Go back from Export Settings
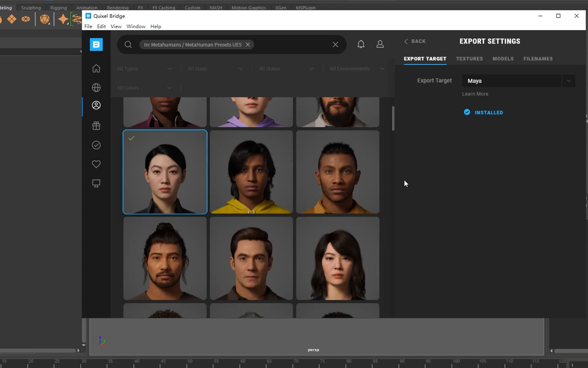The height and width of the screenshot is (368, 588). 415,41
